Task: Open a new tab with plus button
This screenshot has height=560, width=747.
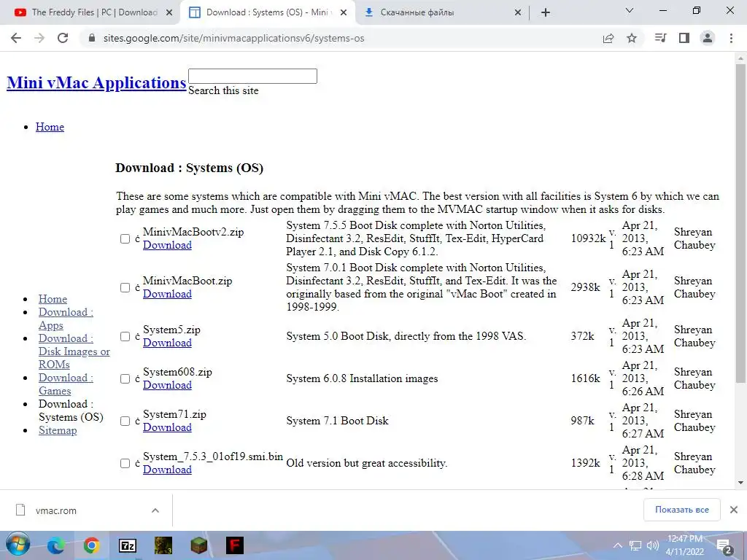Action: click(546, 12)
